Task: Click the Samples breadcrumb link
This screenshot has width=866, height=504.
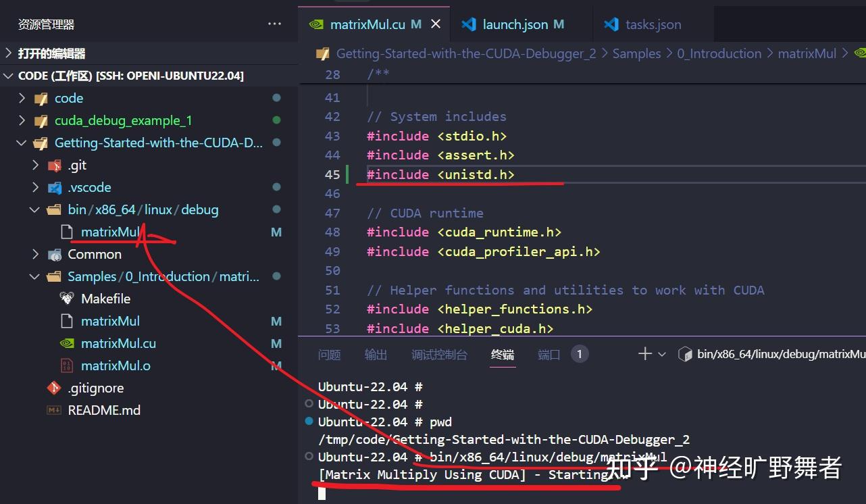Action: (636, 53)
